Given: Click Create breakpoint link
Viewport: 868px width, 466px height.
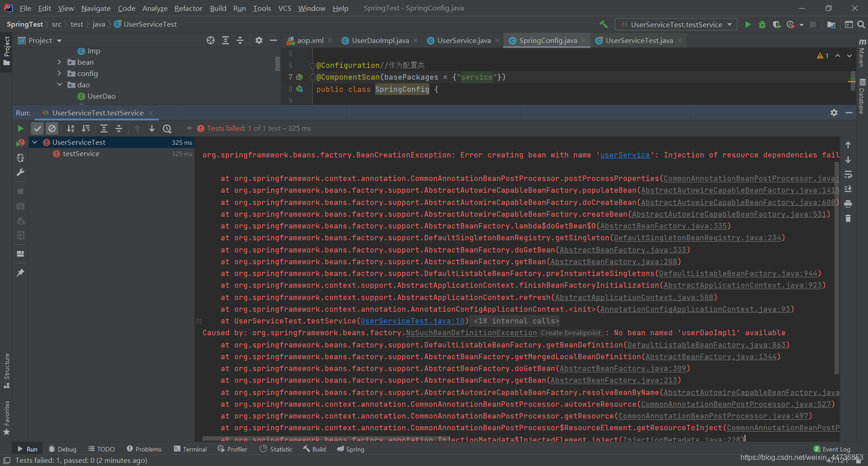Looking at the screenshot, I should [x=571, y=333].
